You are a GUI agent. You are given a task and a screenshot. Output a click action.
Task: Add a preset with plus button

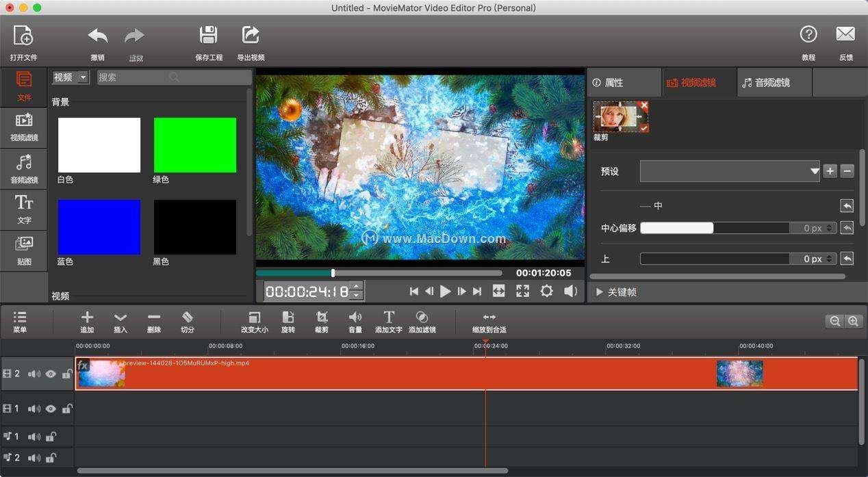(830, 171)
